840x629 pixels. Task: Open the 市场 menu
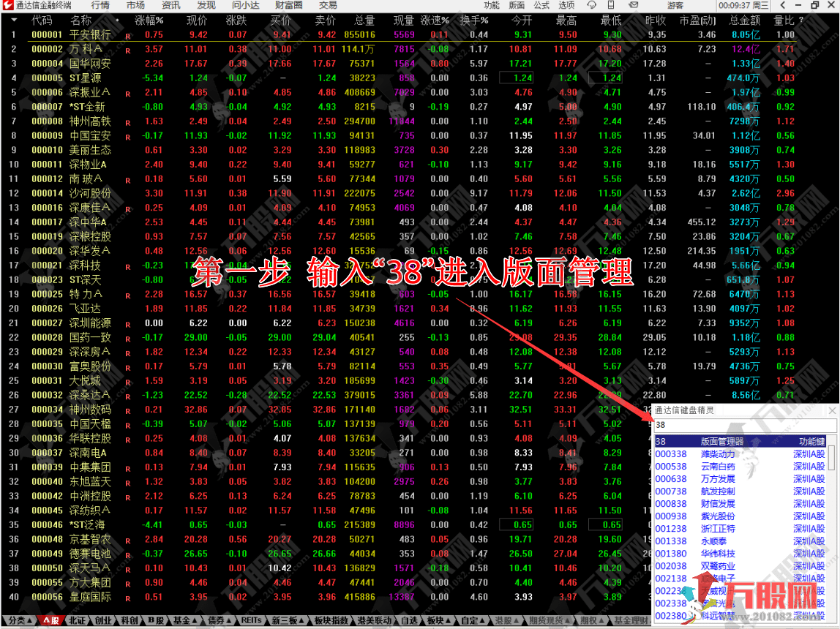click(x=136, y=5)
